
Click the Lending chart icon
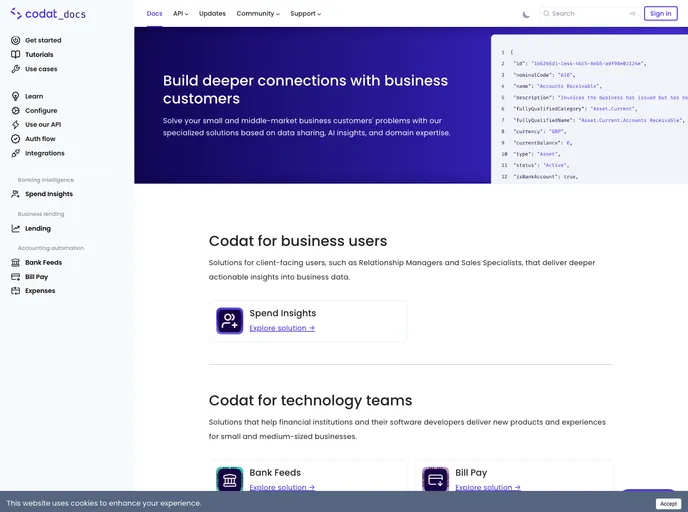15,228
